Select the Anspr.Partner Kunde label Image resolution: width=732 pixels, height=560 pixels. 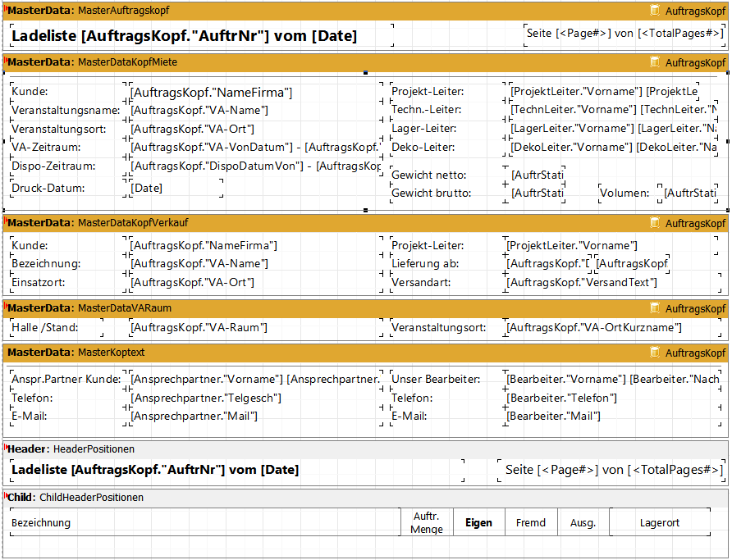click(x=68, y=380)
